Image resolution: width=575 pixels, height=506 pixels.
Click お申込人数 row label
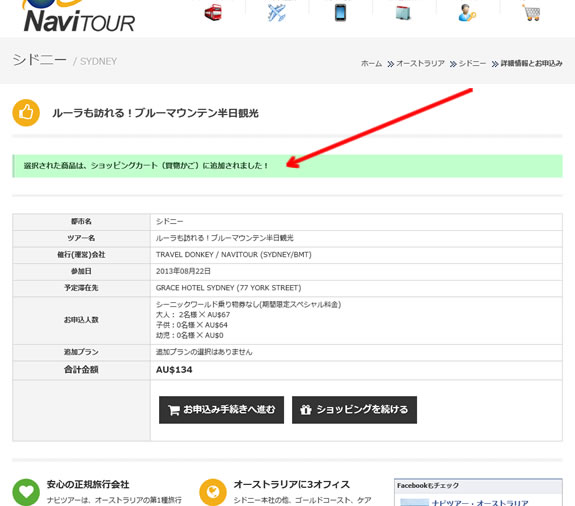(81, 320)
